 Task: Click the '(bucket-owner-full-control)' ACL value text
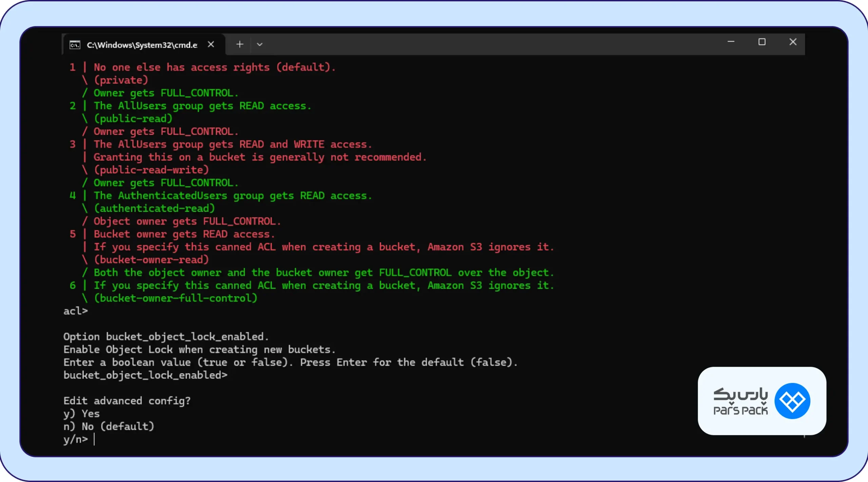176,298
